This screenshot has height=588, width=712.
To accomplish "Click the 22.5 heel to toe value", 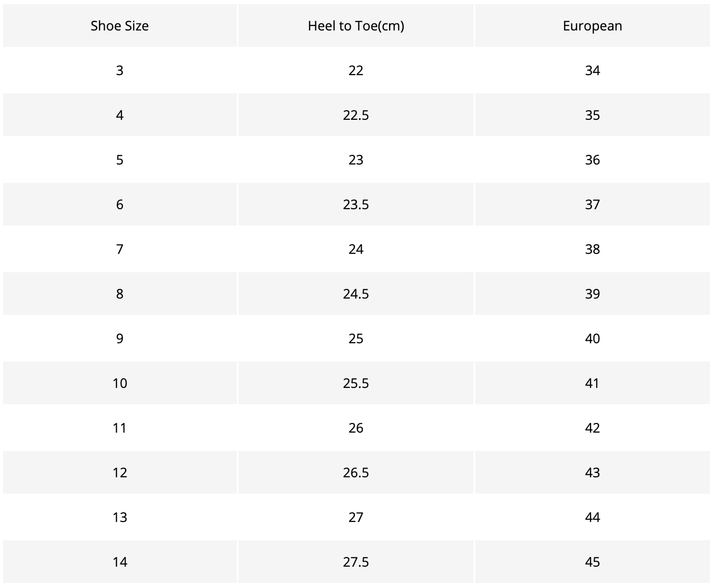I will (356, 115).
